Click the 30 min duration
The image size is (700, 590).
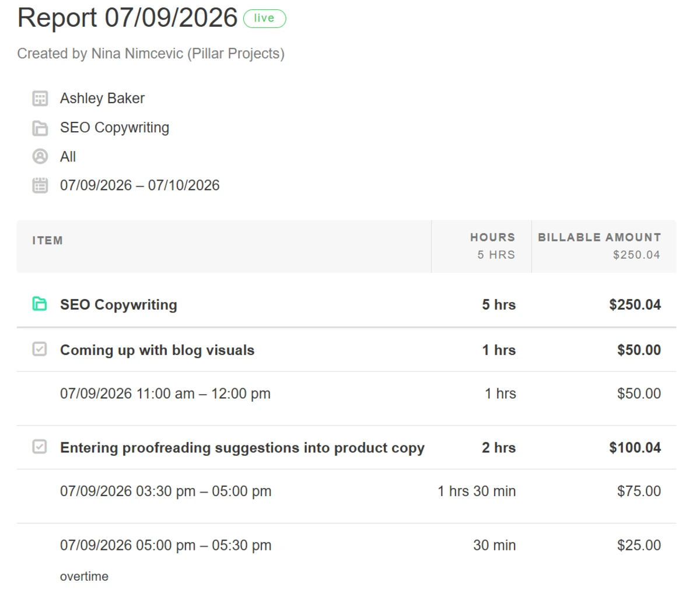(x=495, y=545)
